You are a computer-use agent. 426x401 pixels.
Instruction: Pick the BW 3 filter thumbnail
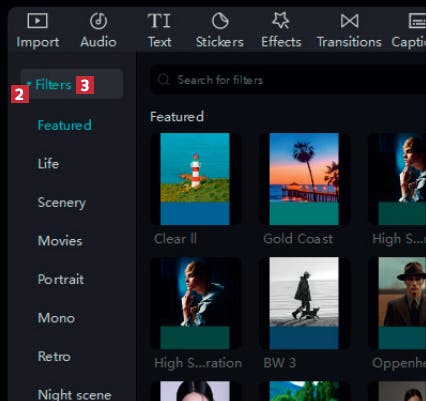[x=304, y=303]
